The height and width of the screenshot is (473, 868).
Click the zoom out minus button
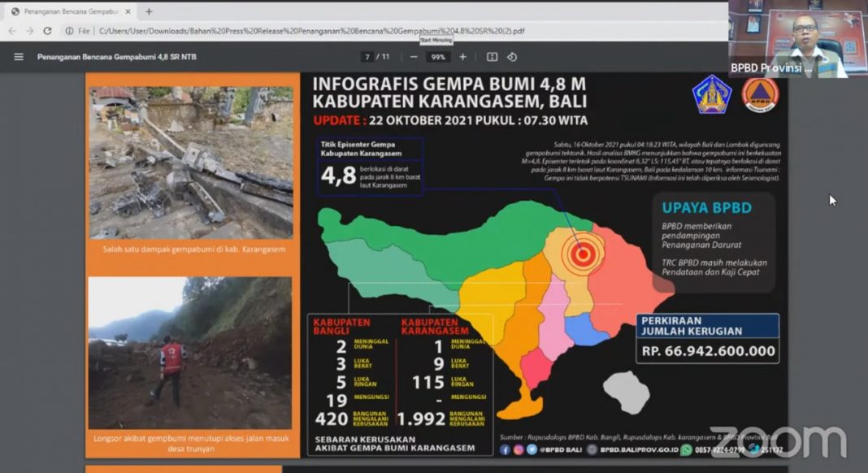(x=414, y=57)
